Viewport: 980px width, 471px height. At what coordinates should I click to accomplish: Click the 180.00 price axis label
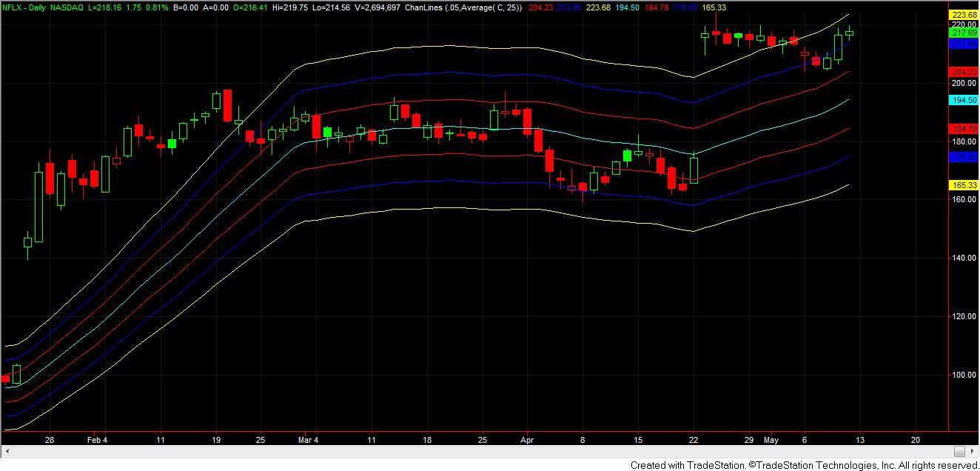click(963, 141)
